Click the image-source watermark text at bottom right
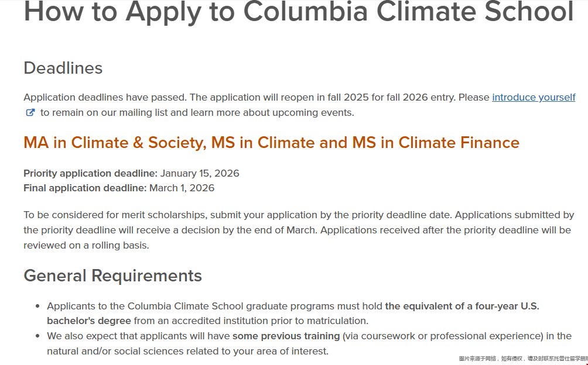 pyautogui.click(x=522, y=358)
